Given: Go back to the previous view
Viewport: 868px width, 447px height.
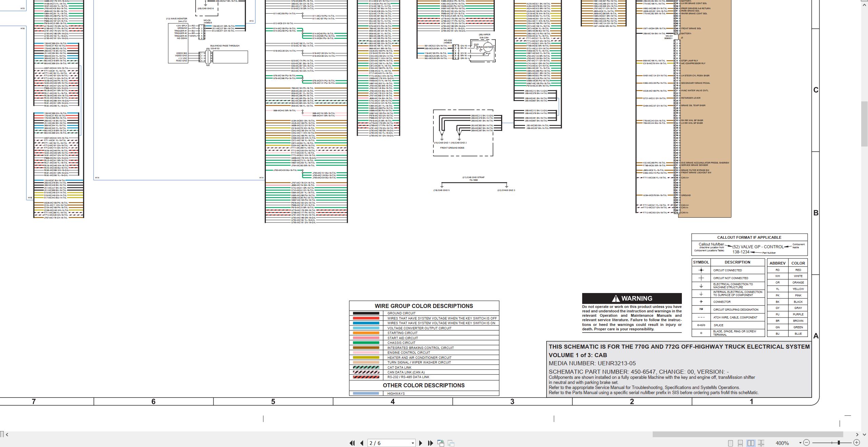Looking at the screenshot, I should [441, 443].
